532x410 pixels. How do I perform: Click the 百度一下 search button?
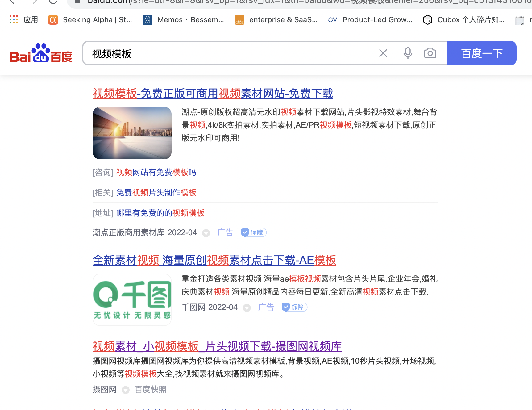[x=482, y=53]
